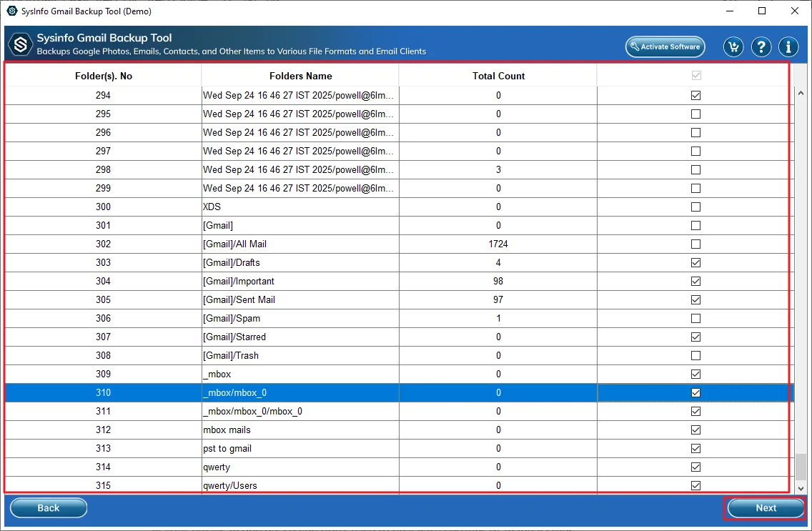Click the info about icon
The image size is (812, 531).
click(788, 47)
